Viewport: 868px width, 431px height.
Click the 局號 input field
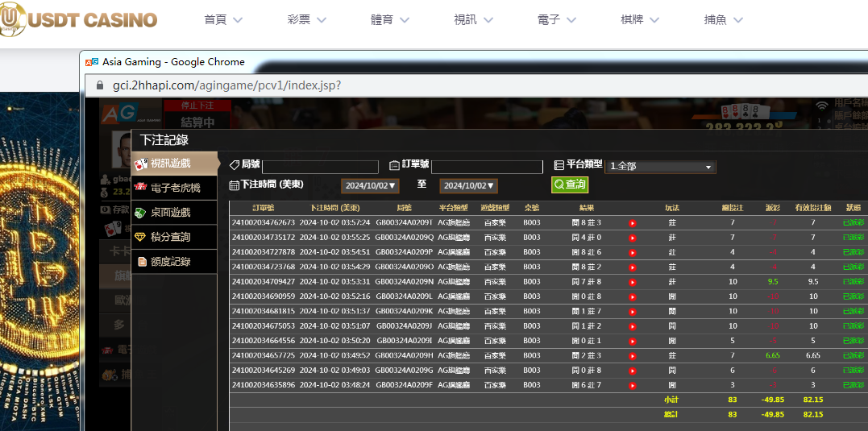[x=320, y=168]
